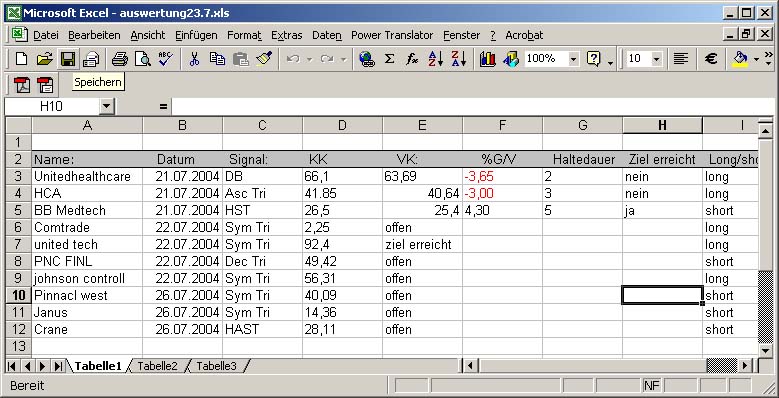Select the Format Painter brush
The image size is (779, 398).
(x=264, y=59)
